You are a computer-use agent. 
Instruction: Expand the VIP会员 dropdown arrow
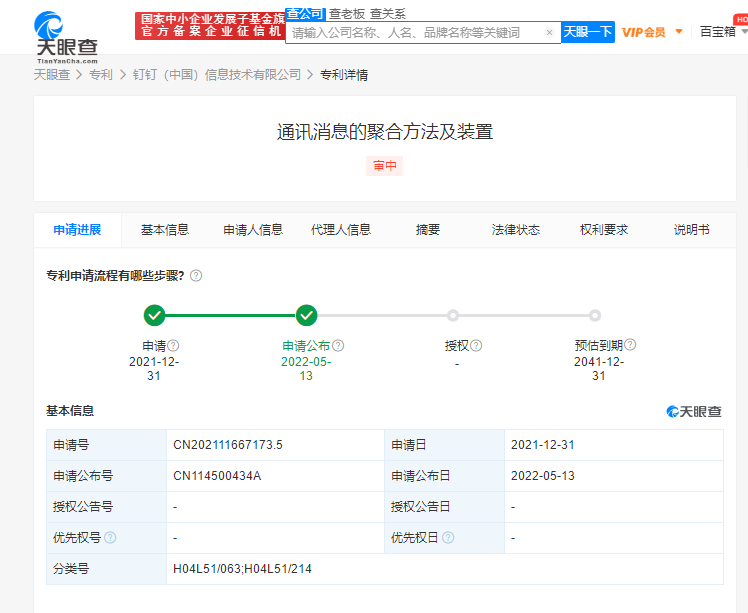[679, 32]
